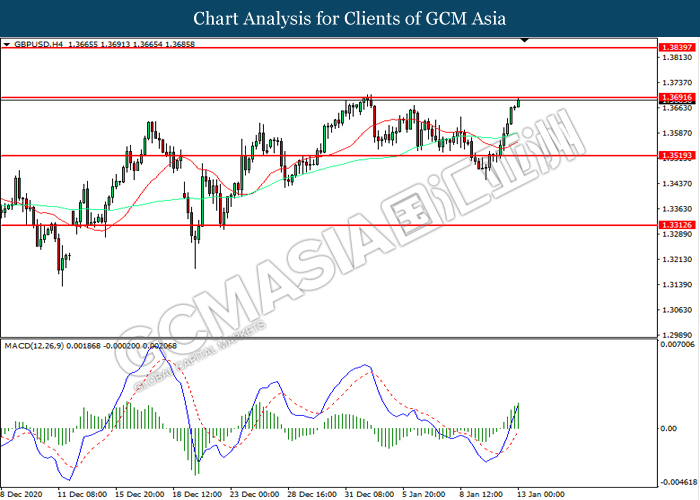Click the 18 Dec 12:00 time label
The height and width of the screenshot is (500, 700).
tap(197, 494)
